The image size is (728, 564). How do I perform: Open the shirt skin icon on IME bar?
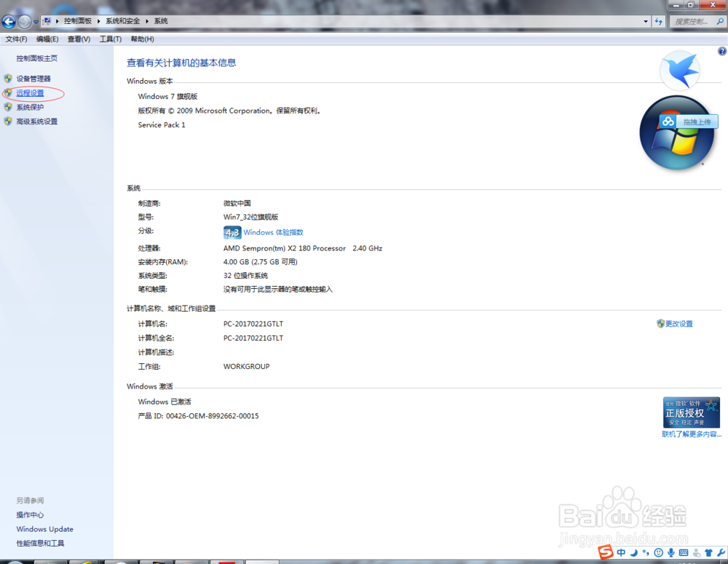(x=708, y=553)
